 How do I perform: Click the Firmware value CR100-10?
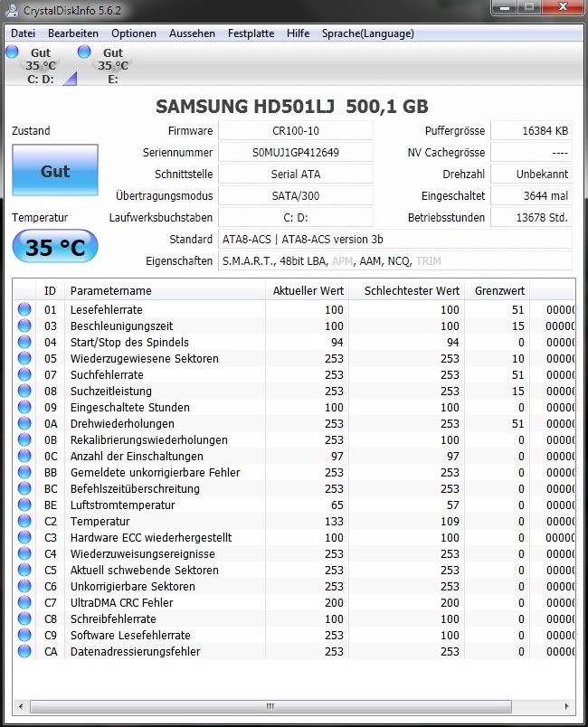[x=296, y=131]
